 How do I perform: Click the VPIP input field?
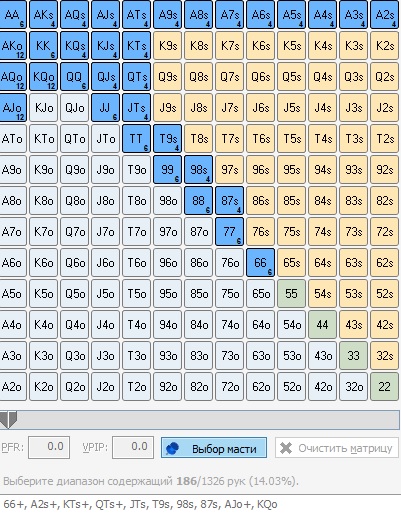click(133, 447)
